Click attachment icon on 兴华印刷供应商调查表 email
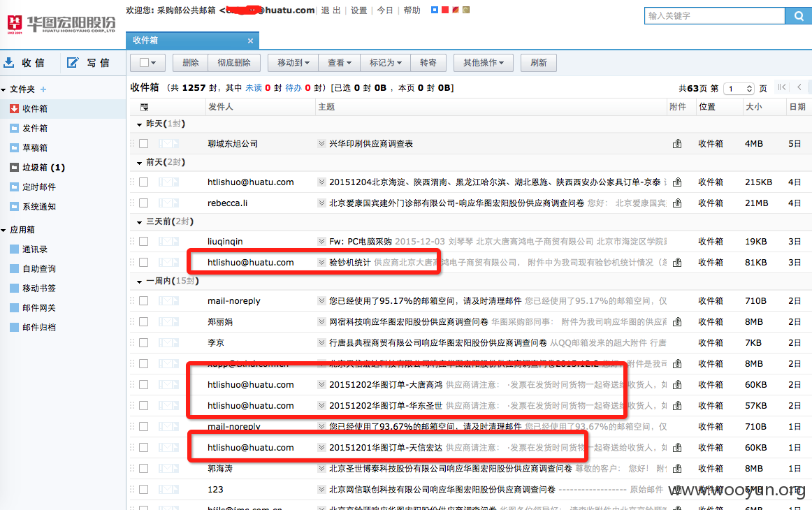This screenshot has width=812, height=510. point(677,144)
